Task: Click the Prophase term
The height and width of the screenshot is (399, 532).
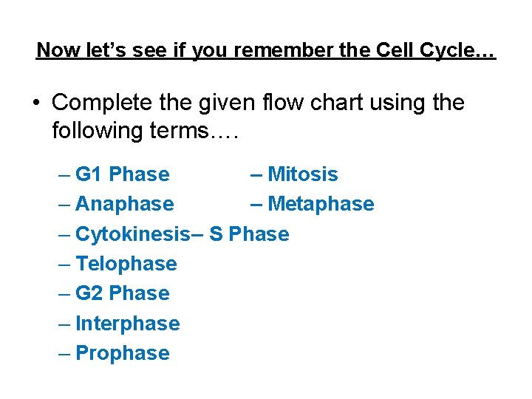Action: 123,353
